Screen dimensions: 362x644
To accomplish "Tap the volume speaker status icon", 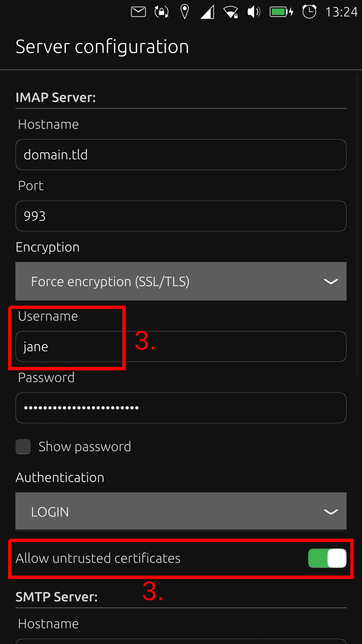I will (254, 12).
